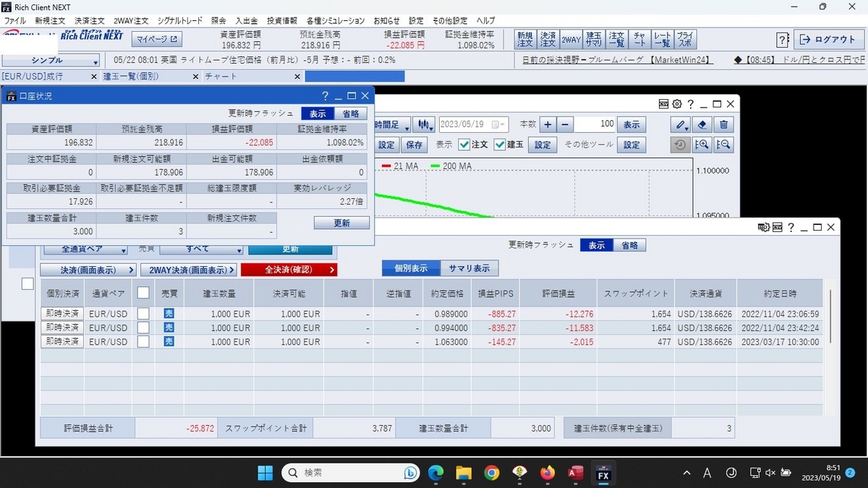Click the FX app icon on taskbar

point(603,473)
